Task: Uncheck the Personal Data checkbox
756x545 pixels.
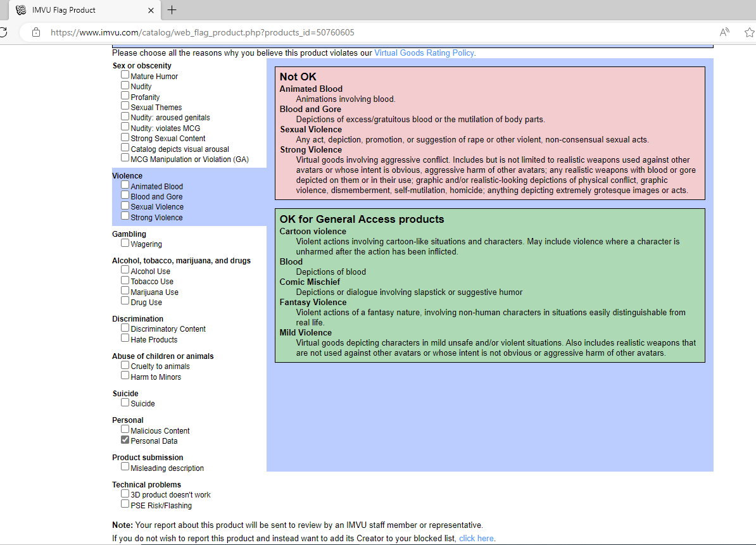Action: point(125,439)
